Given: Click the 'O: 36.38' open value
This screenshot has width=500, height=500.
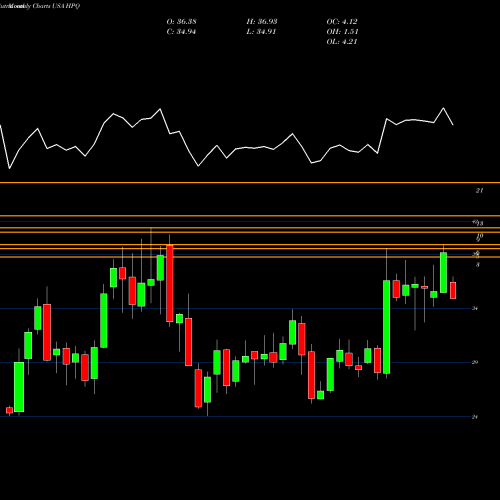Looking at the screenshot, I should pyautogui.click(x=181, y=22).
